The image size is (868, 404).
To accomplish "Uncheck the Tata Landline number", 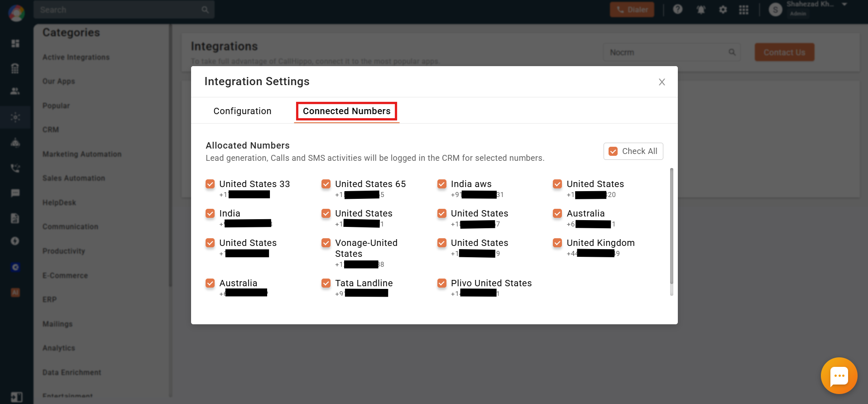I will pos(326,283).
